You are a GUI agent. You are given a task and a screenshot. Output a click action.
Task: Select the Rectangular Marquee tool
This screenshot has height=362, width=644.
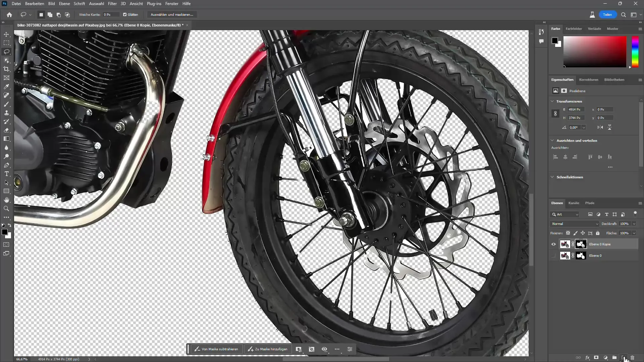[6, 43]
